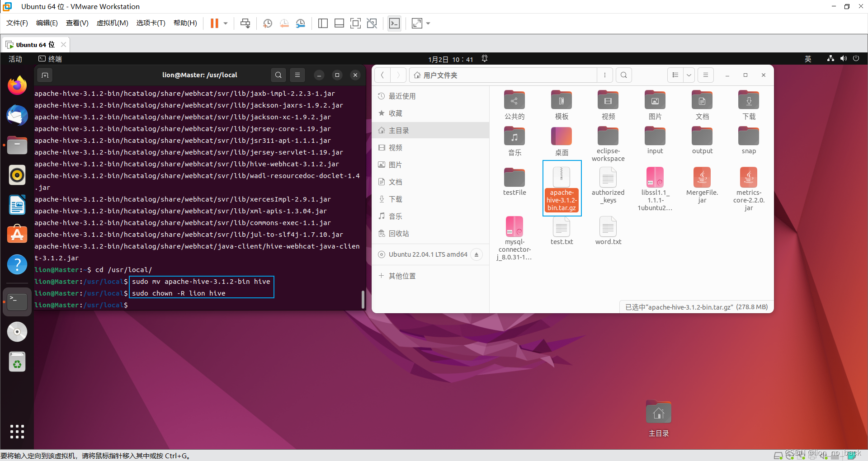Screen dimensions: 868x461
Task: Open the clock and calendar at 1月2日 10:41
Action: (x=451, y=59)
